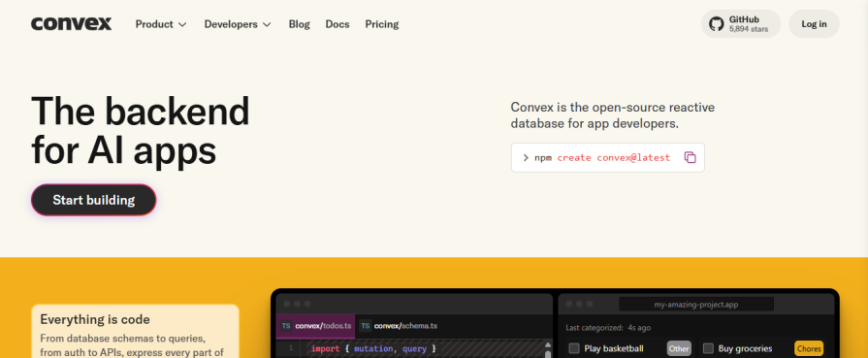Expand the Product menu

click(161, 24)
